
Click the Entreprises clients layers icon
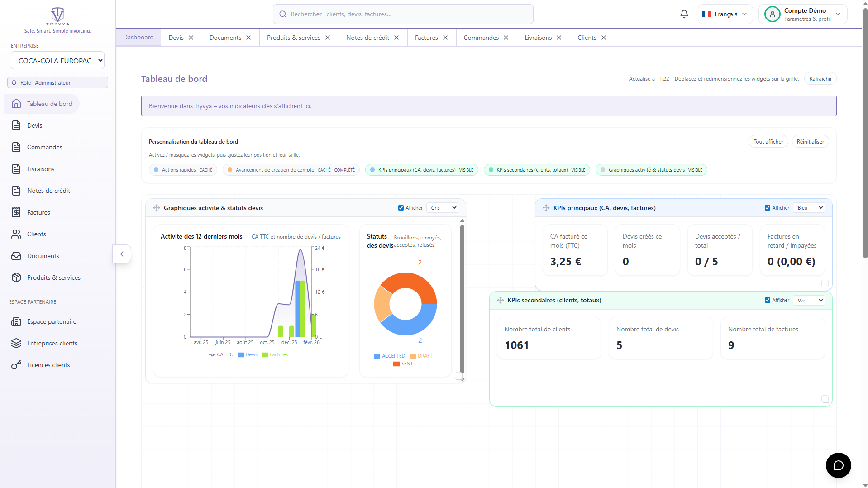point(16,343)
